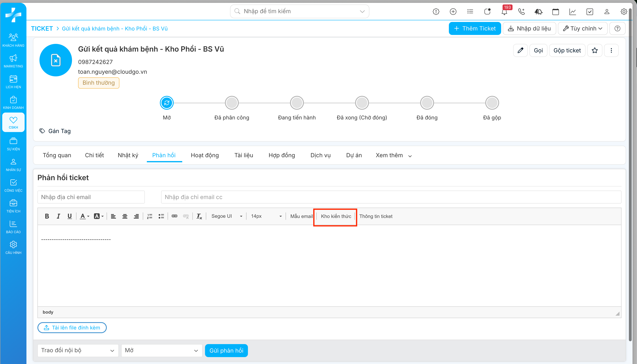Click the phone call icon in header
The height and width of the screenshot is (364, 637).
pos(521,12)
